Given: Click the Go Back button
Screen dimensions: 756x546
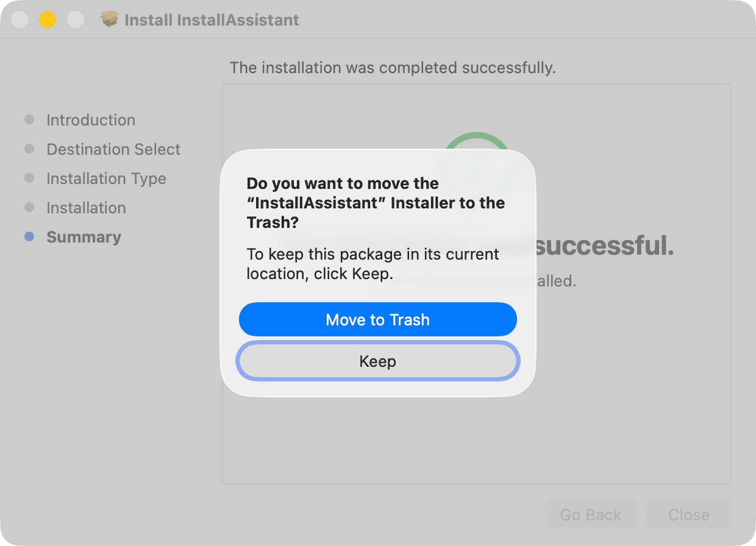Looking at the screenshot, I should (590, 514).
